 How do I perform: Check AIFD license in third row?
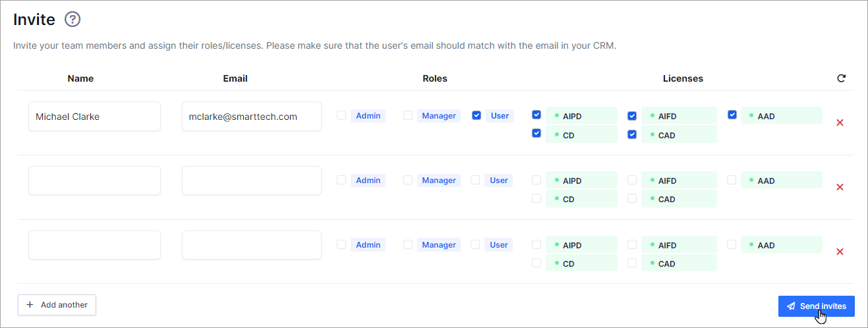[632, 244]
